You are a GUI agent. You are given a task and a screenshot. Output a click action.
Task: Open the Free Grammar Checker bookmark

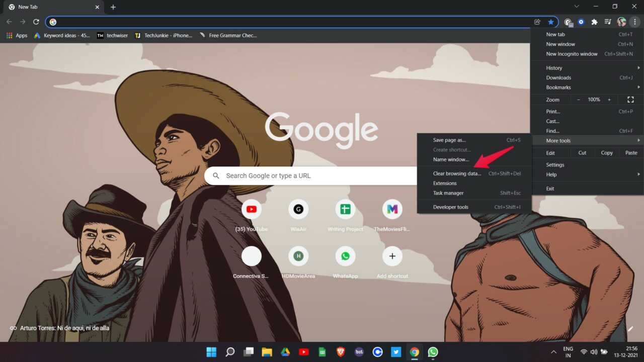228,36
